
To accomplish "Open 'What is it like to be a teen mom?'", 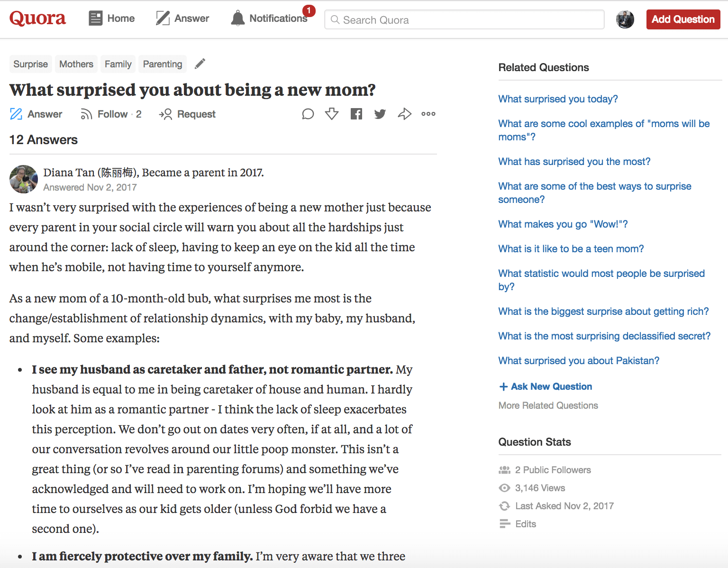I will pos(571,249).
